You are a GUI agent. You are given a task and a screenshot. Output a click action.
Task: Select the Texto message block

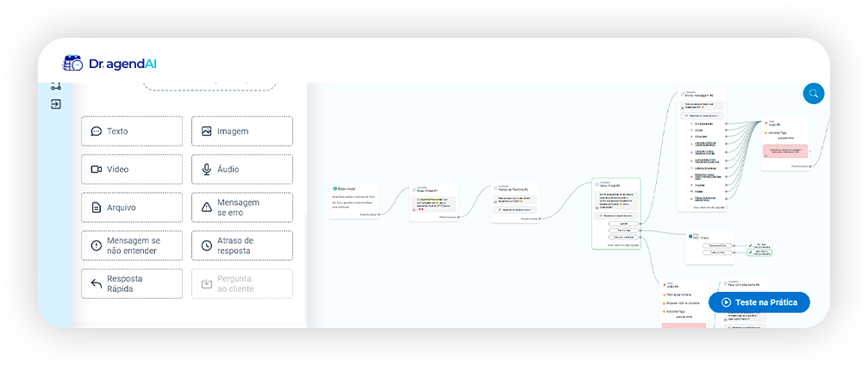pos(132,131)
